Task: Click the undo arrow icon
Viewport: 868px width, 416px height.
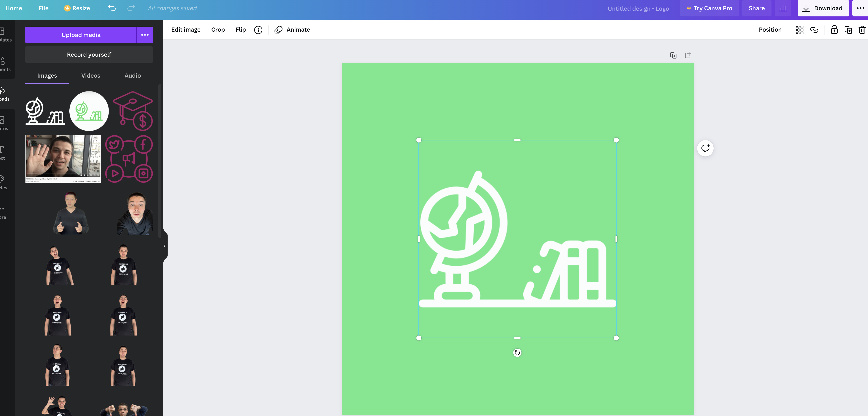Action: click(112, 8)
